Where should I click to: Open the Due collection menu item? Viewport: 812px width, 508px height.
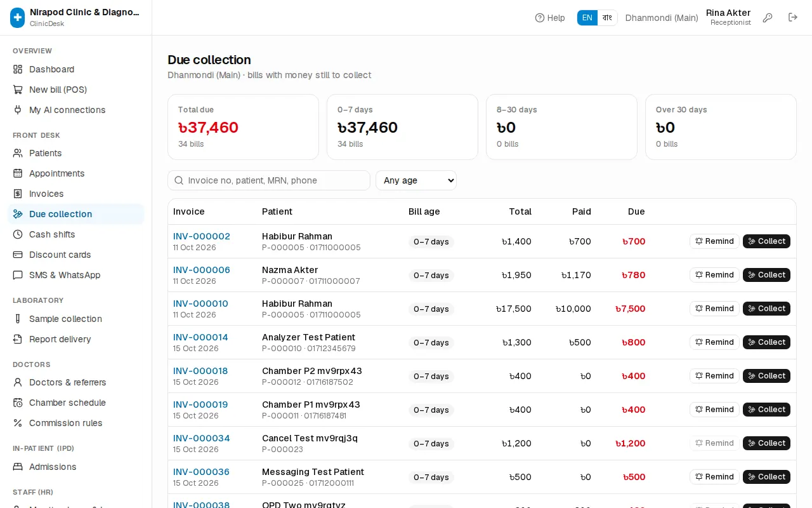(x=76, y=214)
